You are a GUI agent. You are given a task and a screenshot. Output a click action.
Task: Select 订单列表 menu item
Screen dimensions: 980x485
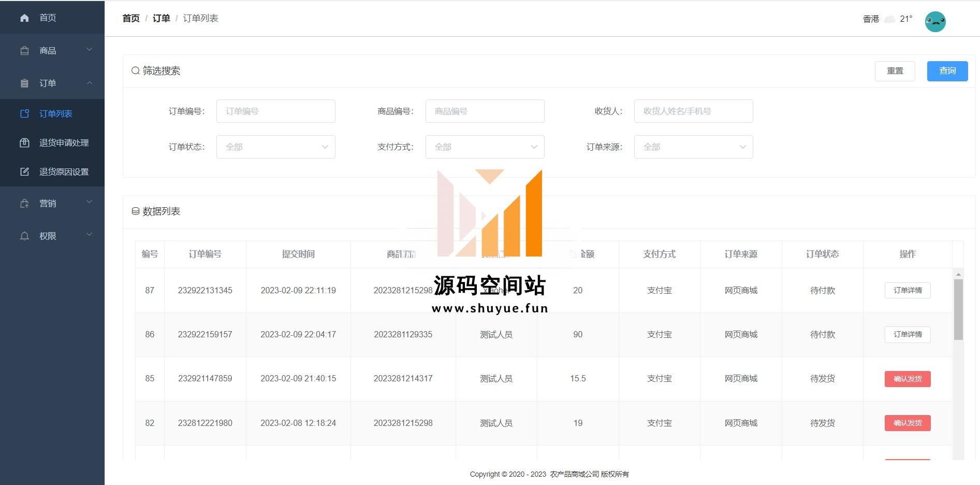point(52,113)
